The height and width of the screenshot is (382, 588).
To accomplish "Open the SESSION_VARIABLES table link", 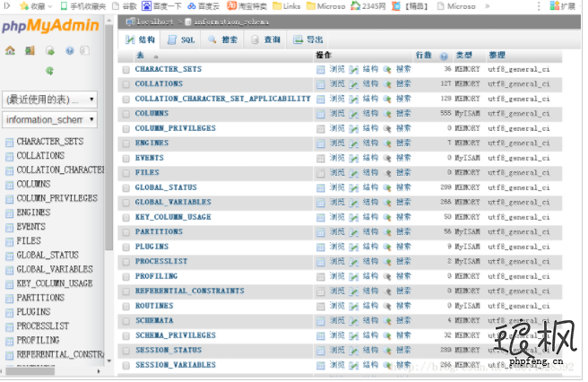I will click(x=176, y=365).
